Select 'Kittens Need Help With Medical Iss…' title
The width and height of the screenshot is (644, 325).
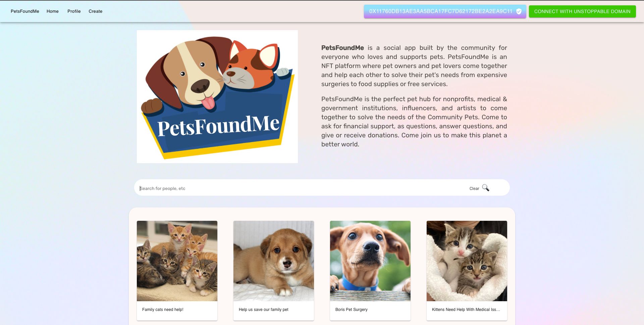466,310
